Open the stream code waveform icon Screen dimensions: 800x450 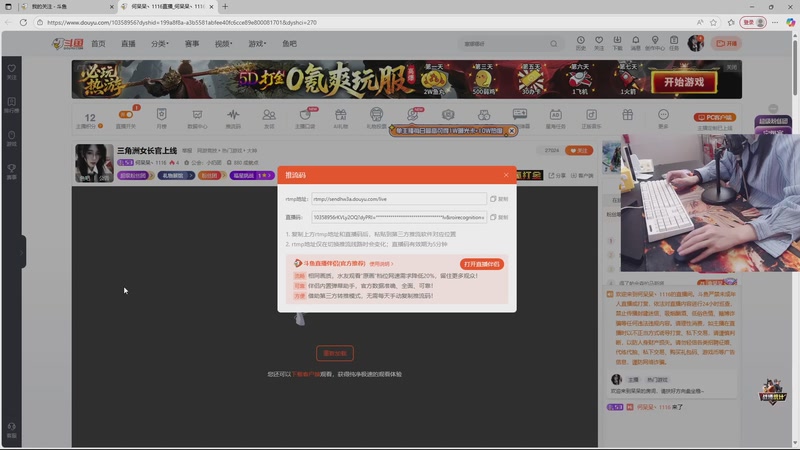tap(233, 118)
